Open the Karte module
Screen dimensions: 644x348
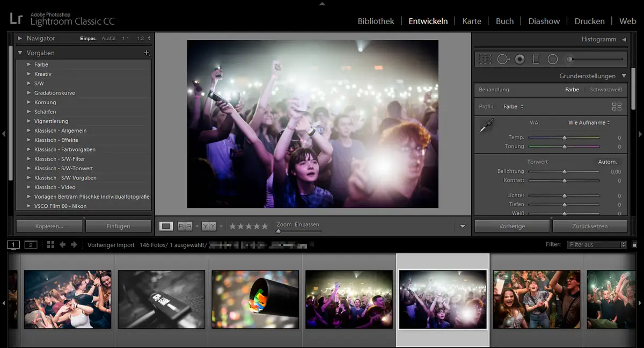[472, 21]
